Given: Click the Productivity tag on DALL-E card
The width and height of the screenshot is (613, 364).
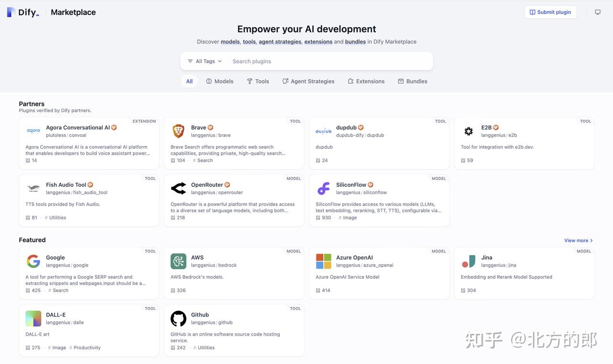Looking at the screenshot, I should (85, 348).
